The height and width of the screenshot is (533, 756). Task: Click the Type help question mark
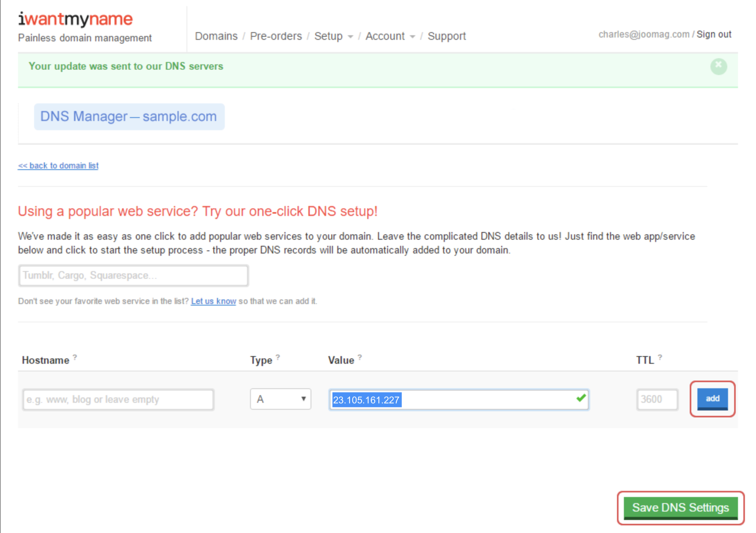click(x=278, y=357)
